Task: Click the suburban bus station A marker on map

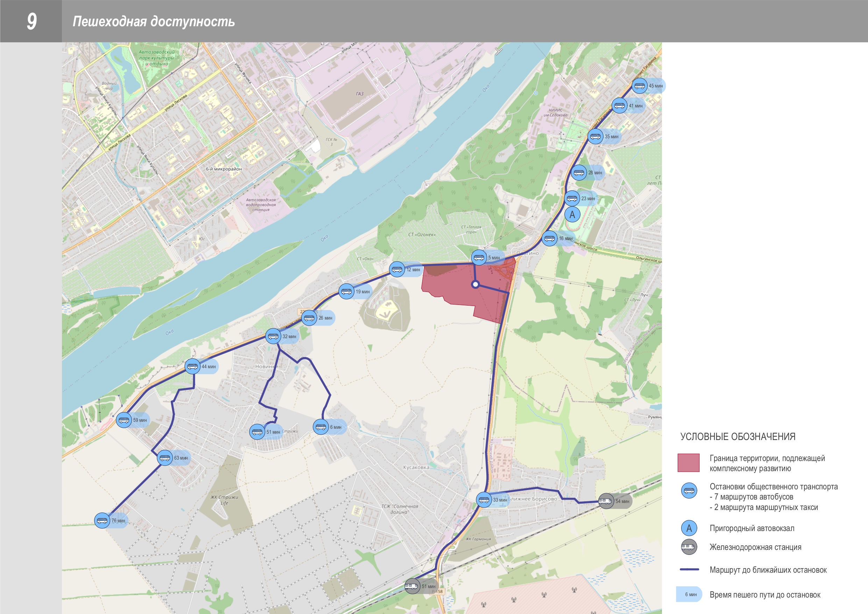Action: point(572,215)
